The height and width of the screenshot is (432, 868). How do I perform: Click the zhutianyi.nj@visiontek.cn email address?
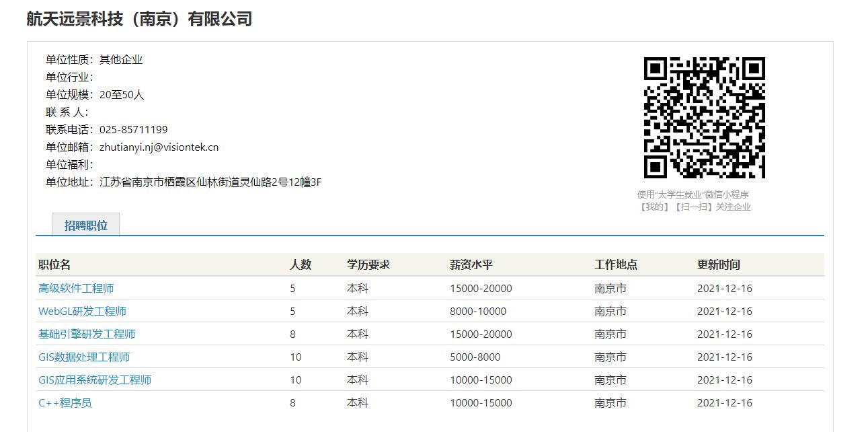159,147
